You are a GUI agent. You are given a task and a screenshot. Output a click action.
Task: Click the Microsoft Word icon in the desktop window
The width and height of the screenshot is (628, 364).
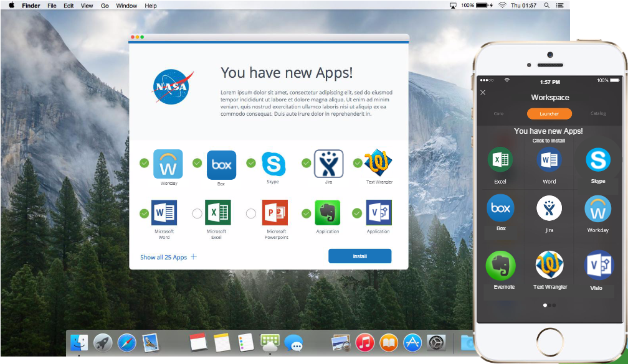point(164,212)
